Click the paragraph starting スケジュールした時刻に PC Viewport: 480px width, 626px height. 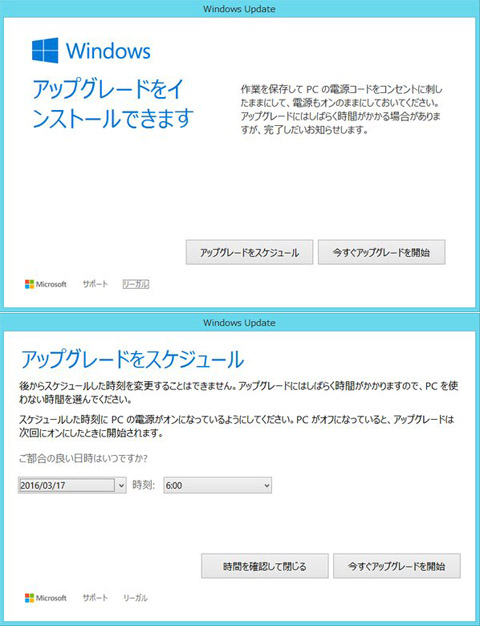coord(237,426)
